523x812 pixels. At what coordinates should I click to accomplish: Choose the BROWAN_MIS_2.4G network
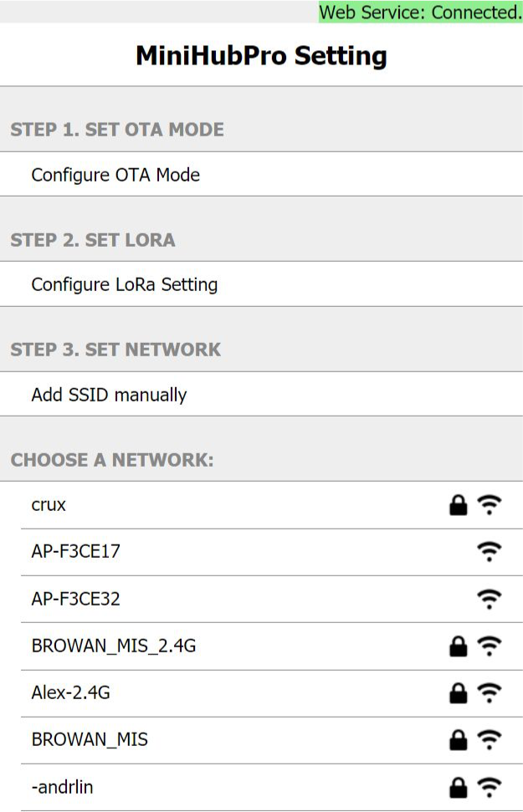[x=272, y=646]
